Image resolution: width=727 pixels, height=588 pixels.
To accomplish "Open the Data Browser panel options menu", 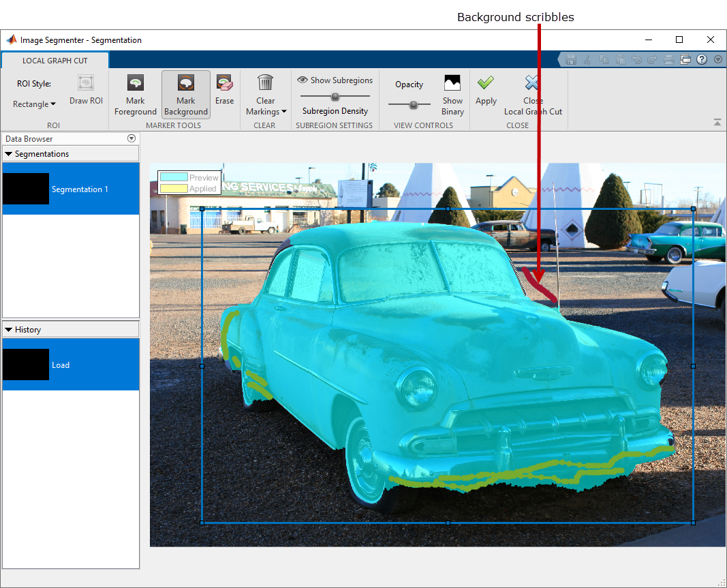I will [132, 138].
